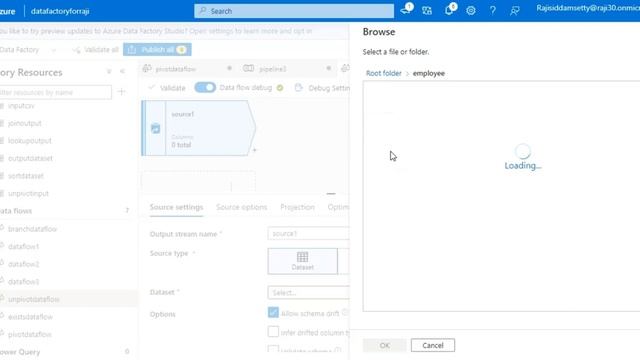Toggle Allow schema drift checkbox
Screen dimensions: 640x360
(x=273, y=313)
